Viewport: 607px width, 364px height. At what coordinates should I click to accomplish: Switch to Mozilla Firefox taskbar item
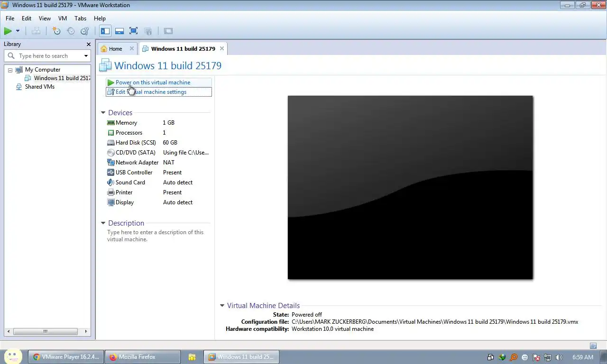[143, 357]
